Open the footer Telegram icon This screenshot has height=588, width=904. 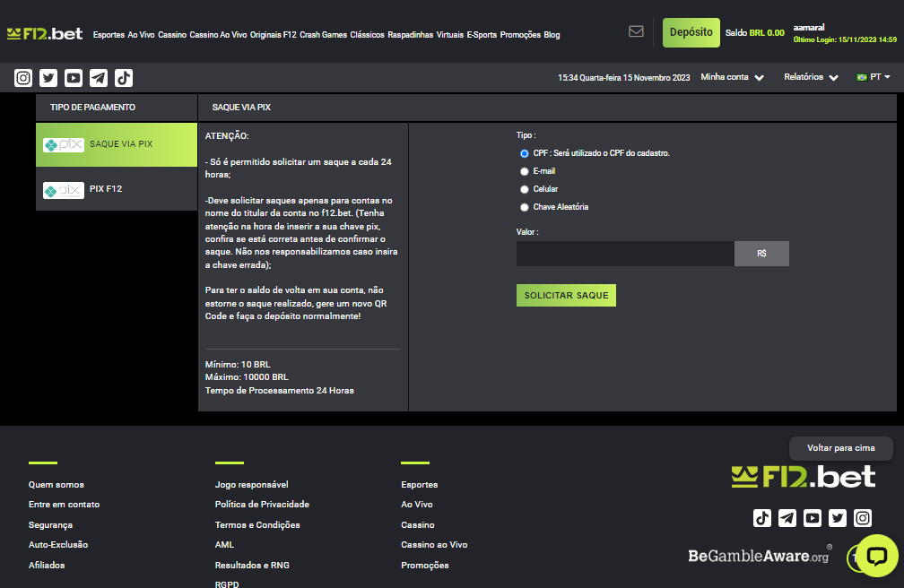(787, 518)
